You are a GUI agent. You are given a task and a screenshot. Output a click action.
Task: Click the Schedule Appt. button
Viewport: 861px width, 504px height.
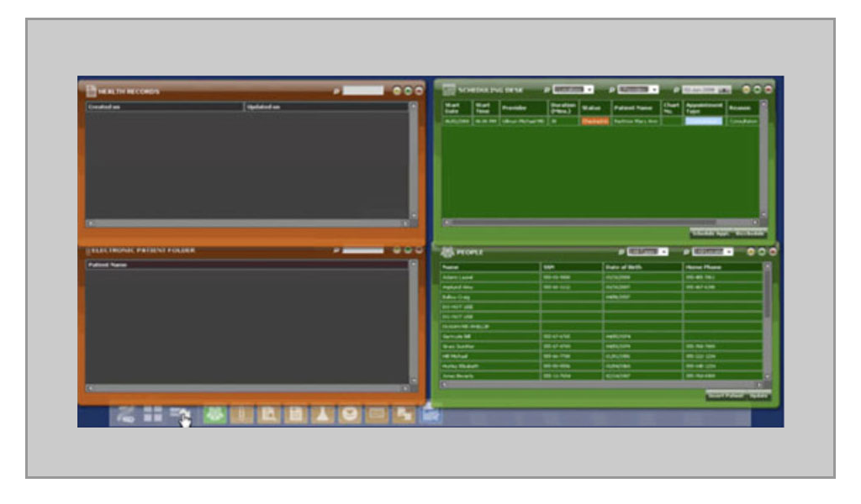click(709, 233)
